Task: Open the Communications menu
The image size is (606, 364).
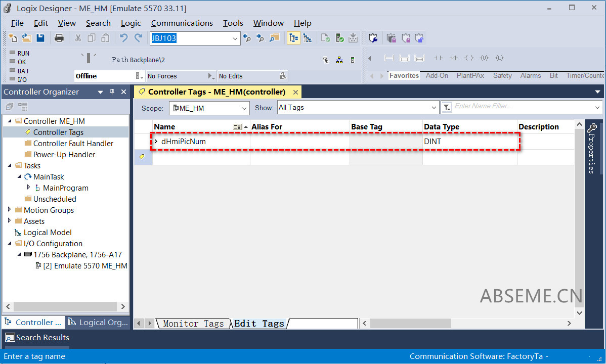Action: pos(182,23)
